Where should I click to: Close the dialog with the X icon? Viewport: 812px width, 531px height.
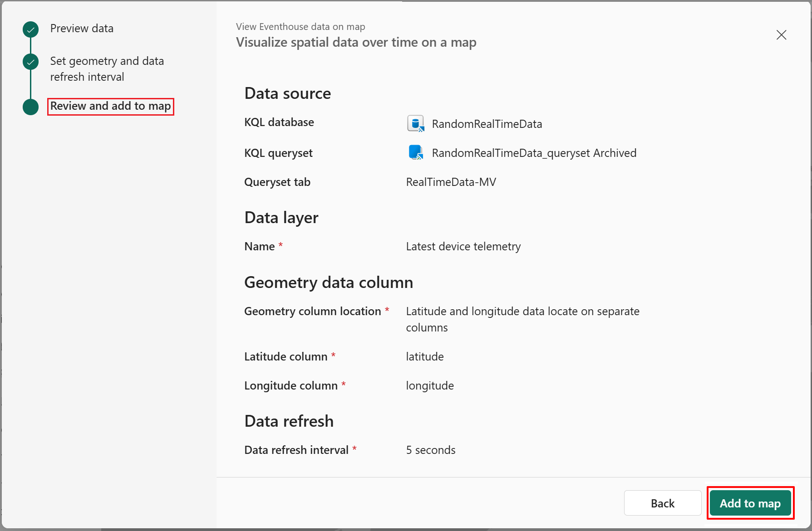pos(781,35)
